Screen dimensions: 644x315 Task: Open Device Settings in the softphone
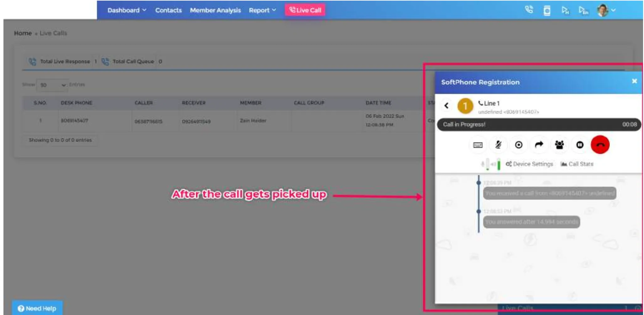pyautogui.click(x=529, y=164)
